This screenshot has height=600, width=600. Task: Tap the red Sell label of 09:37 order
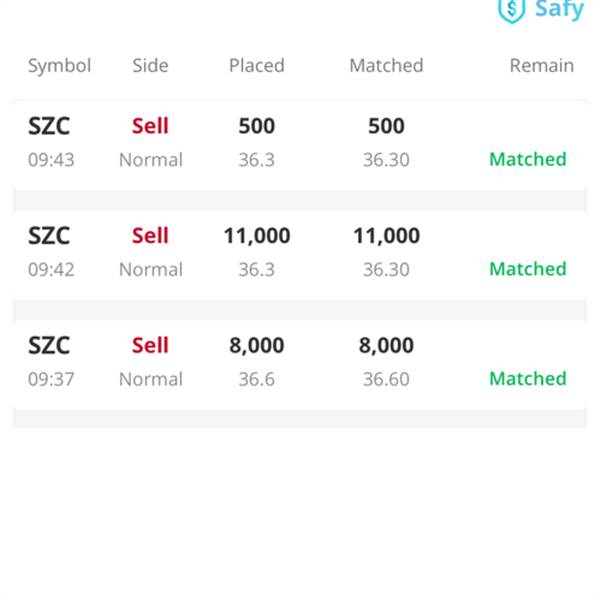tap(150, 346)
